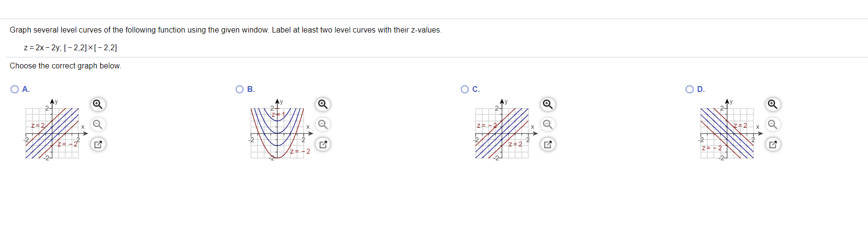The image size is (868, 233).
Task: Select answer option B radio button
Action: [x=240, y=89]
